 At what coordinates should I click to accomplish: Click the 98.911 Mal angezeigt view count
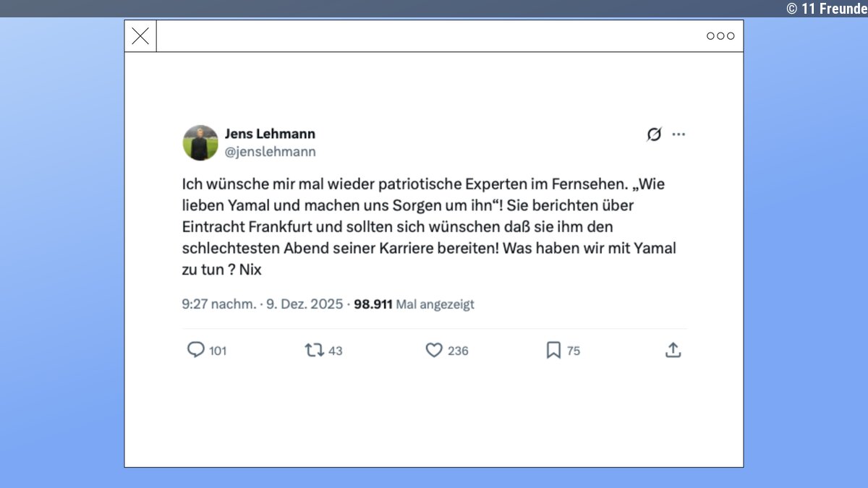tap(414, 304)
